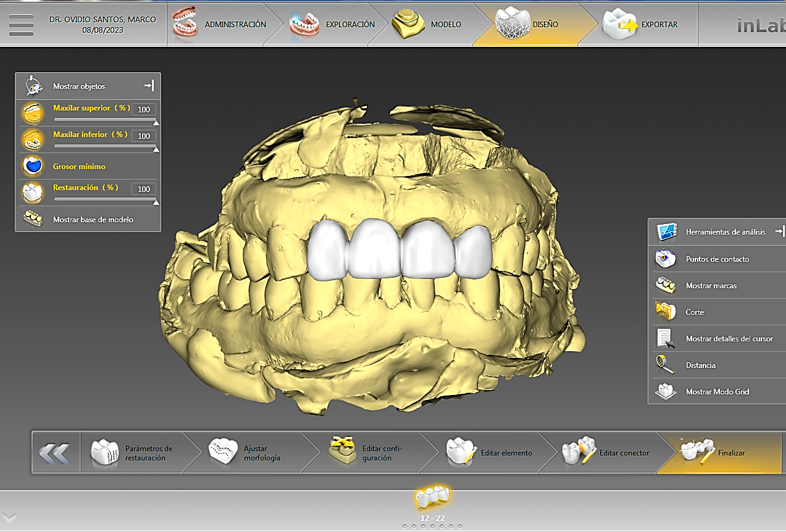Toggle Maxilar inferior visibility icon

(33, 139)
